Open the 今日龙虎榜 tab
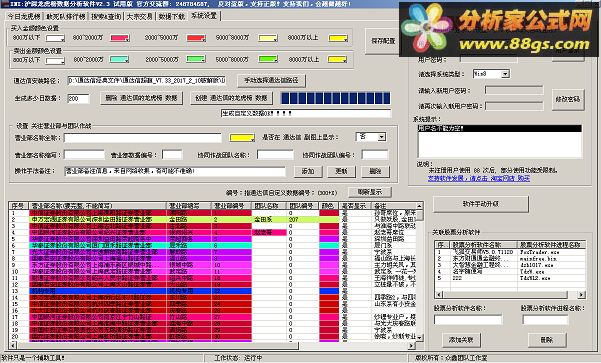 coord(24,16)
